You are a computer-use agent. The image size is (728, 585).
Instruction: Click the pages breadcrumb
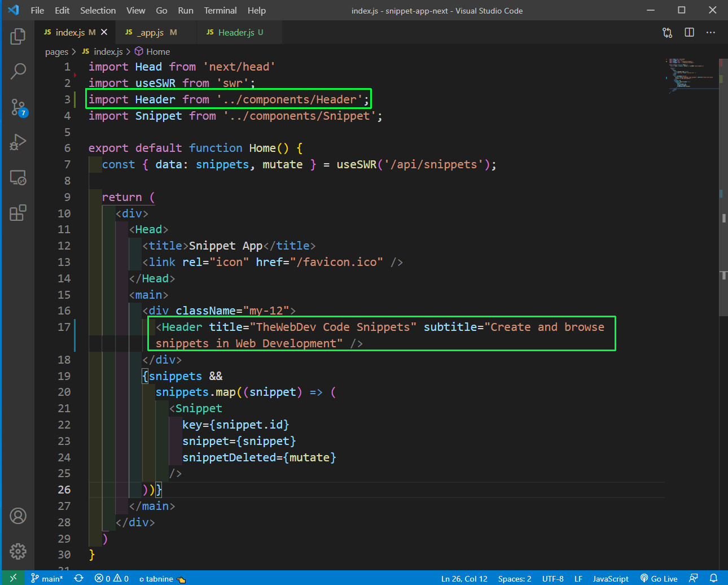(x=56, y=51)
